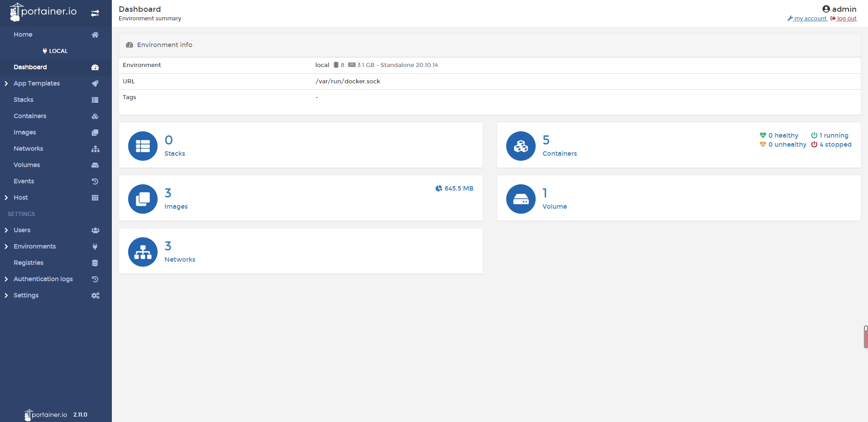
Task: Click the Volumes drive icon in sidebar
Action: (95, 165)
